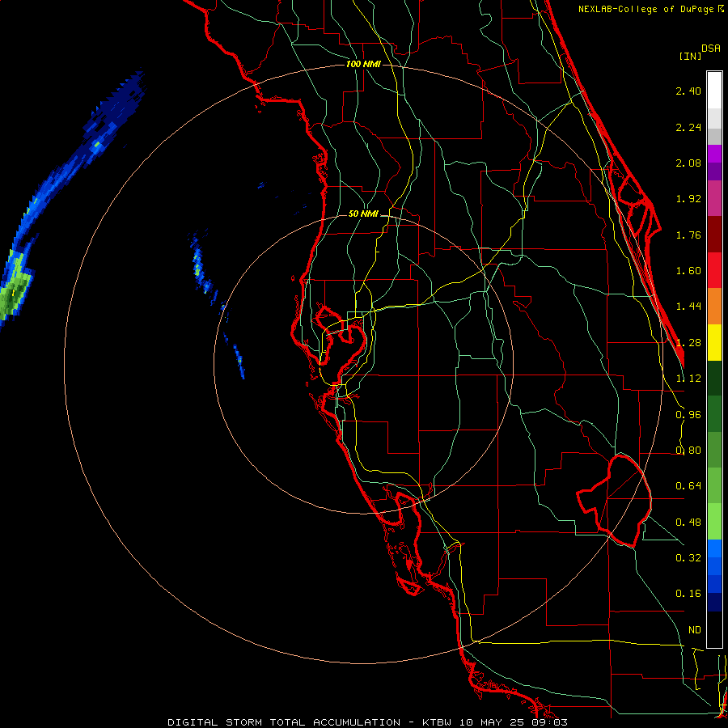
Task: Click the 1.92 scale value
Action: point(688,199)
